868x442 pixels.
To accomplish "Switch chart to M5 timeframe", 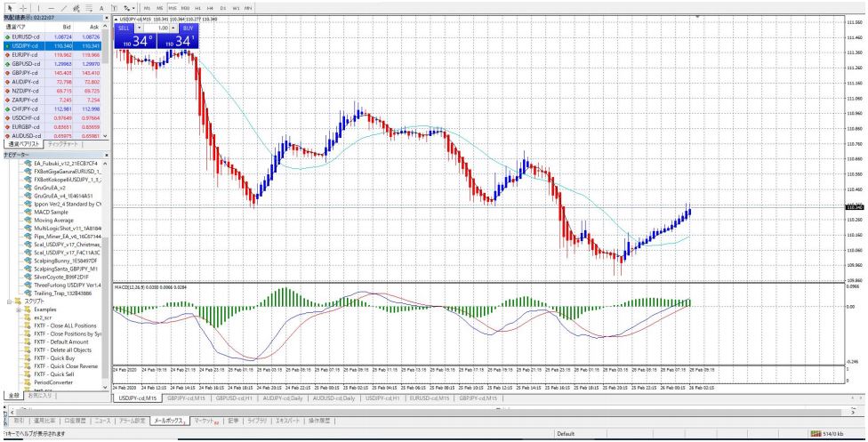I will tap(159, 8).
